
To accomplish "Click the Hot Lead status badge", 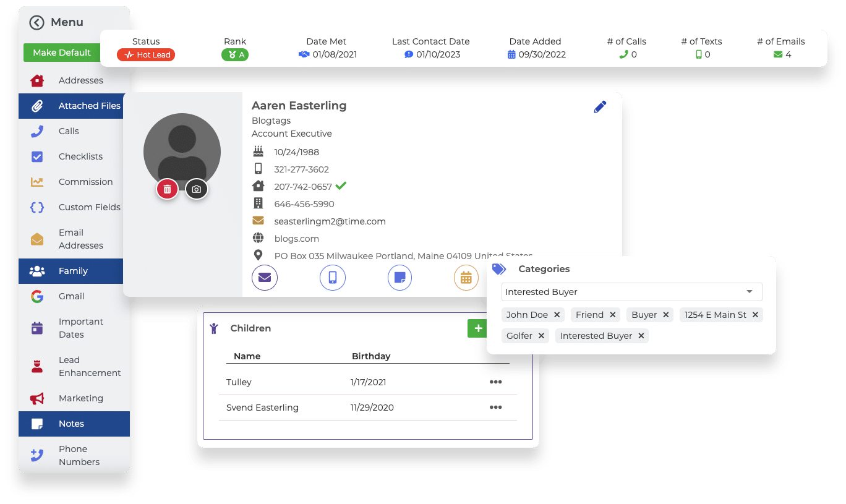I will (x=146, y=55).
